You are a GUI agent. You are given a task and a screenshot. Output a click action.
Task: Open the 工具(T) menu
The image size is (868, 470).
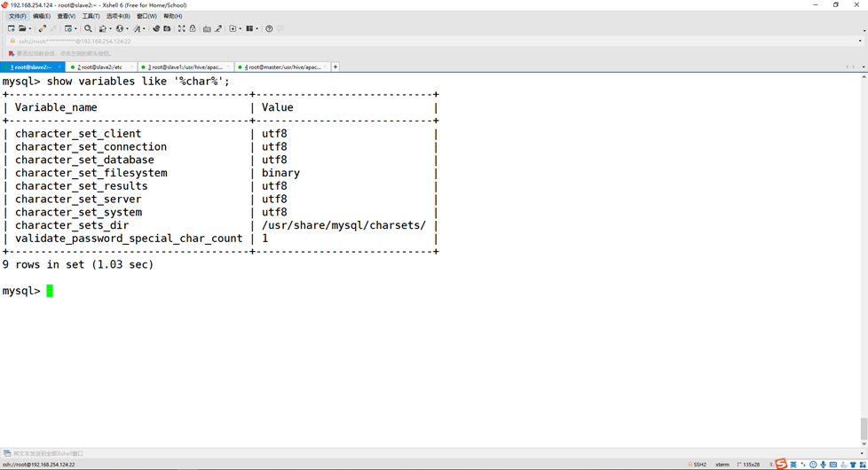(91, 16)
